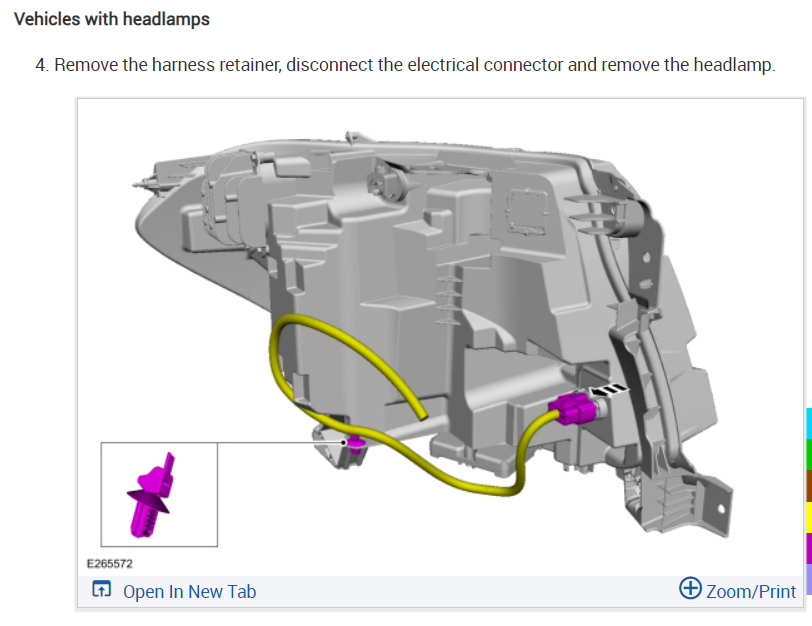Select the magenta color bar segment
Screen dimensions: 812x626
809,548
